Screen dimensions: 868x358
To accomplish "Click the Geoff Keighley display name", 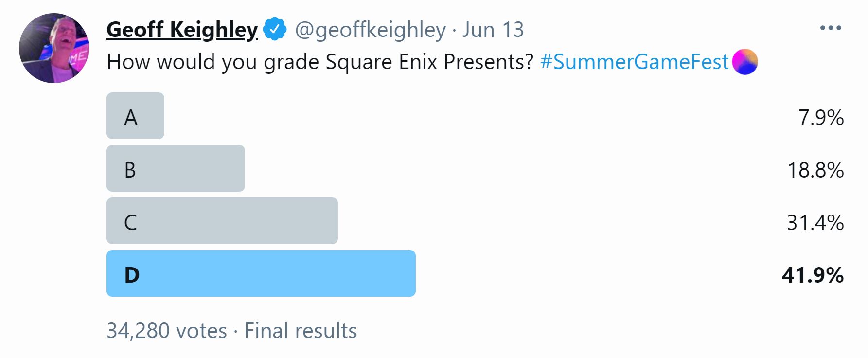I will click(182, 30).
